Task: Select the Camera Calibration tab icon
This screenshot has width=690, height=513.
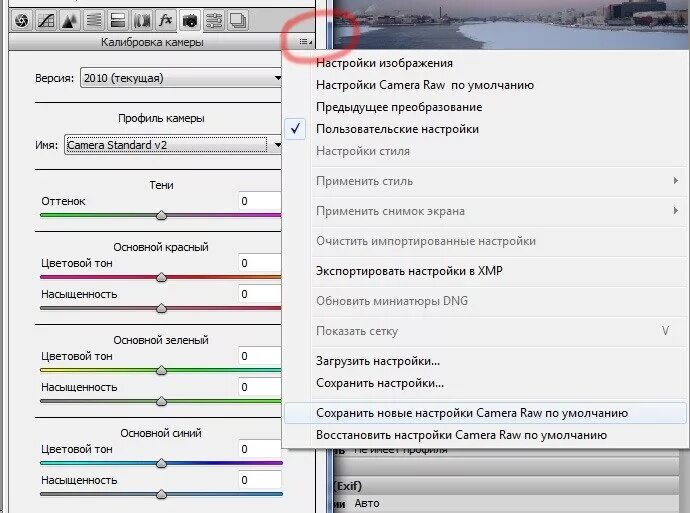Action: pyautogui.click(x=190, y=20)
